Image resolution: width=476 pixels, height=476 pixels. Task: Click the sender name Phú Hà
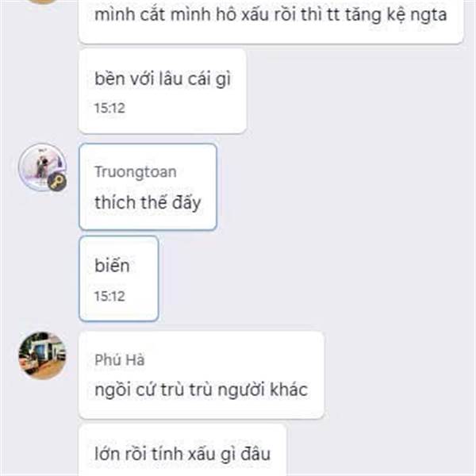point(120,359)
